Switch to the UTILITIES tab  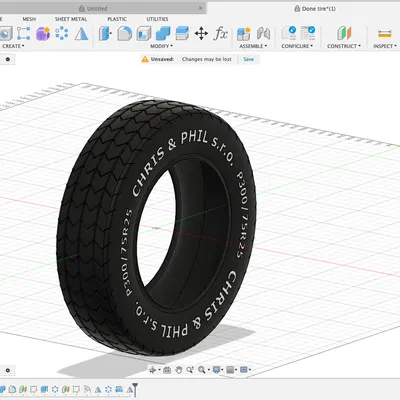pos(157,19)
